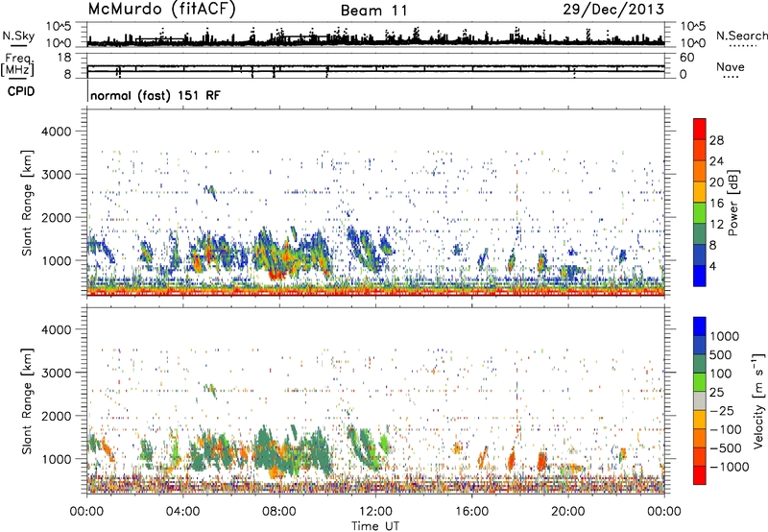
Task: Click '2000' on the velocity panel range axis
Action: (x=57, y=416)
